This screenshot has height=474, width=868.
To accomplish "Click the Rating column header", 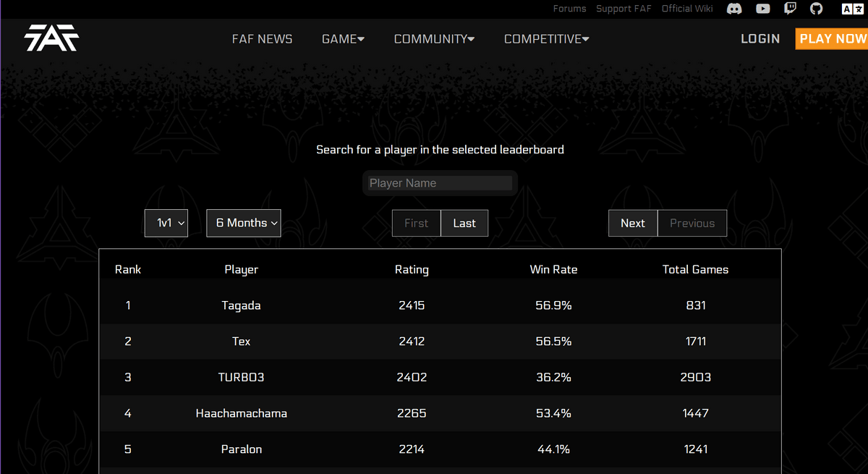I will point(412,269).
